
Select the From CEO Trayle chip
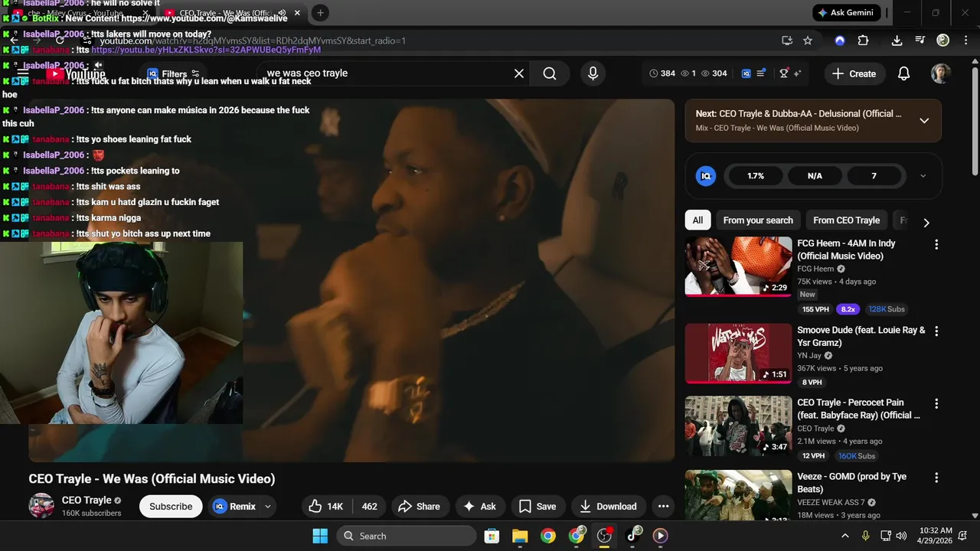(846, 220)
